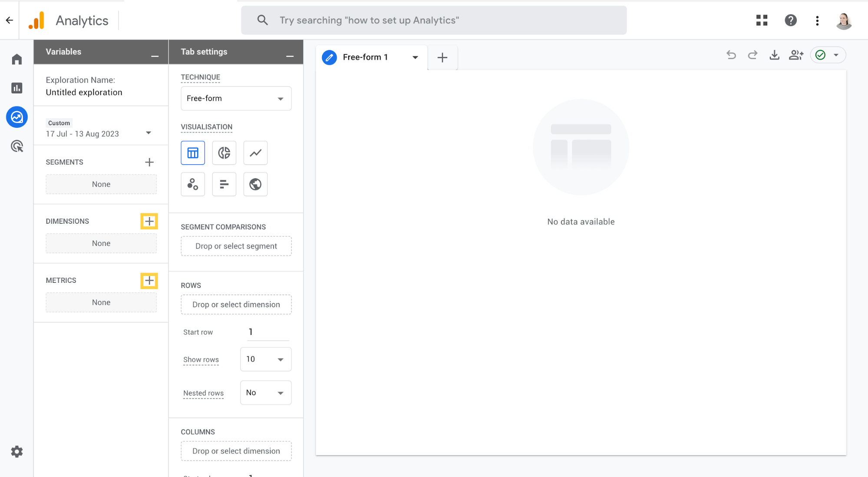Viewport: 868px width, 477px height.
Task: Collapse the Variables panel
Action: click(x=155, y=56)
